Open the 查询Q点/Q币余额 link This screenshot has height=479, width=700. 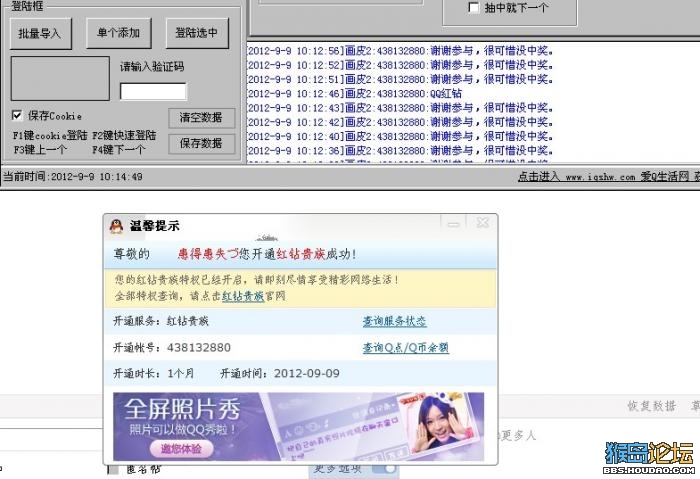pos(405,348)
